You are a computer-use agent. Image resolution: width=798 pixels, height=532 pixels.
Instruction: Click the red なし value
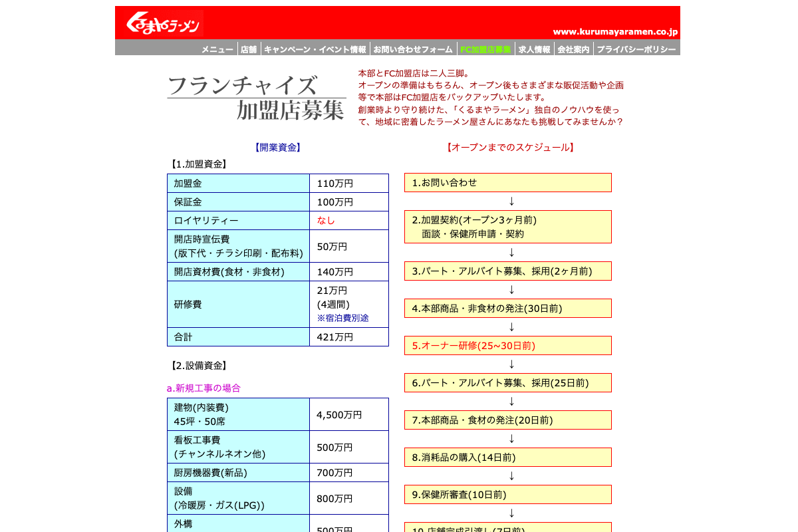click(326, 221)
